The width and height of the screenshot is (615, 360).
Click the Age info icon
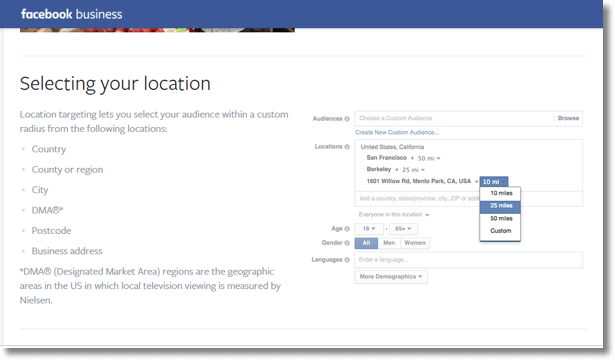tap(347, 229)
